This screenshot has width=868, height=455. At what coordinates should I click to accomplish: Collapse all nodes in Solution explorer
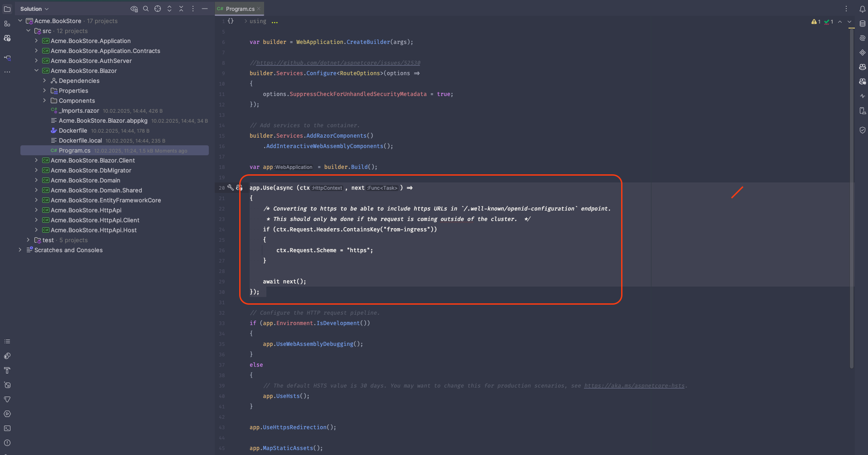pos(181,9)
